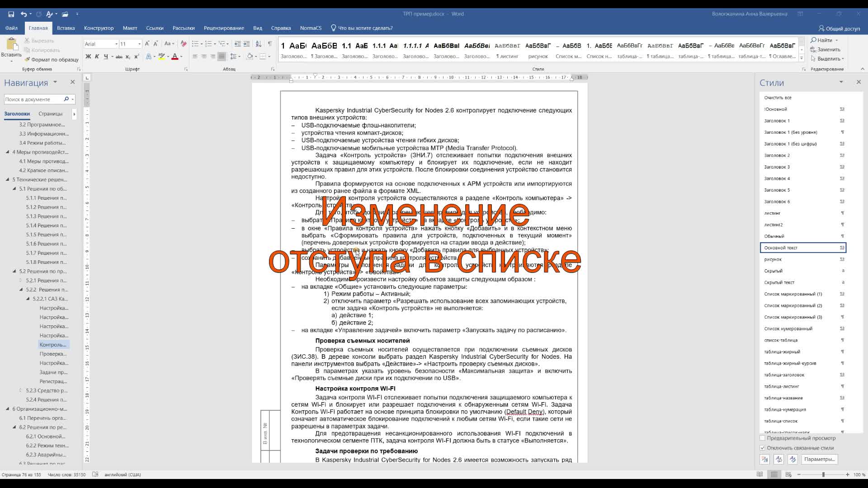The width and height of the screenshot is (868, 488).
Task: Increase font size with the large A button
Action: 147,44
